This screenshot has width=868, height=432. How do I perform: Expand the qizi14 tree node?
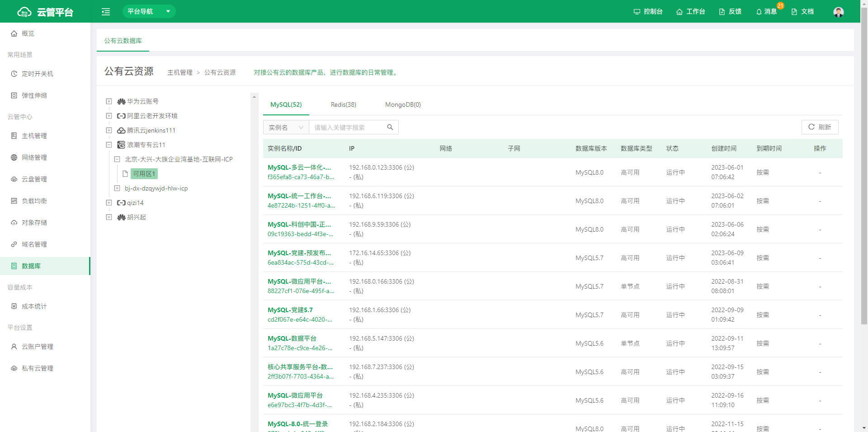click(109, 203)
